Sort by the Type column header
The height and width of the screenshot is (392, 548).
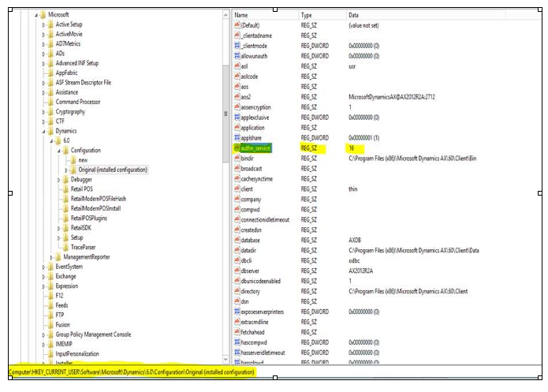pos(322,15)
